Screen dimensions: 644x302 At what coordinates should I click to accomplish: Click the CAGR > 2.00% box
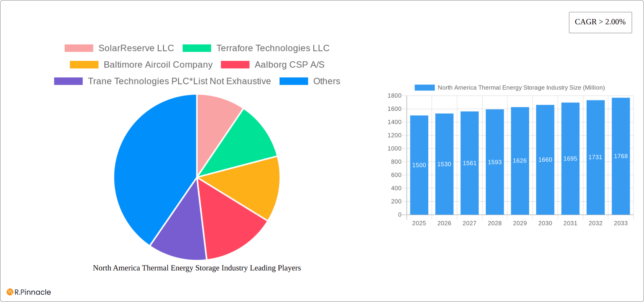tap(600, 22)
